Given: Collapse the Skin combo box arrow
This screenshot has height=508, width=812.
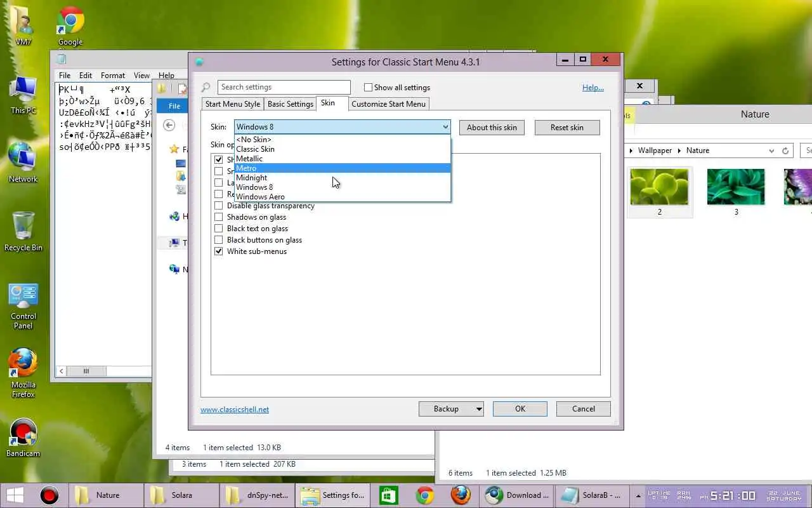Looking at the screenshot, I should coord(445,127).
